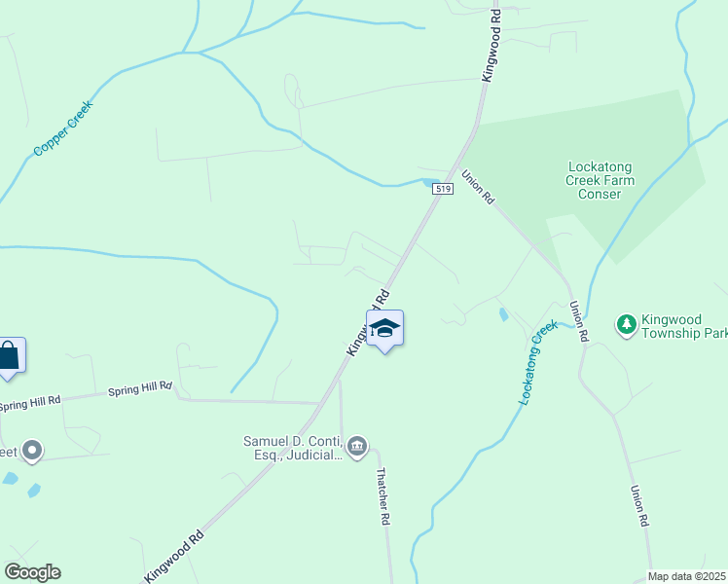Click Kingwood Rd label at bottom left
Image resolution: width=728 pixels, height=584 pixels.
coord(174,556)
